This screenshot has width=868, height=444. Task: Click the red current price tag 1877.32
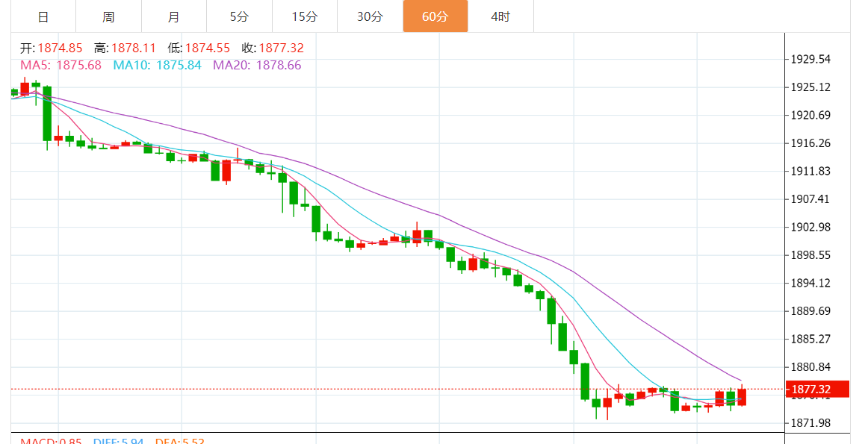coord(817,390)
